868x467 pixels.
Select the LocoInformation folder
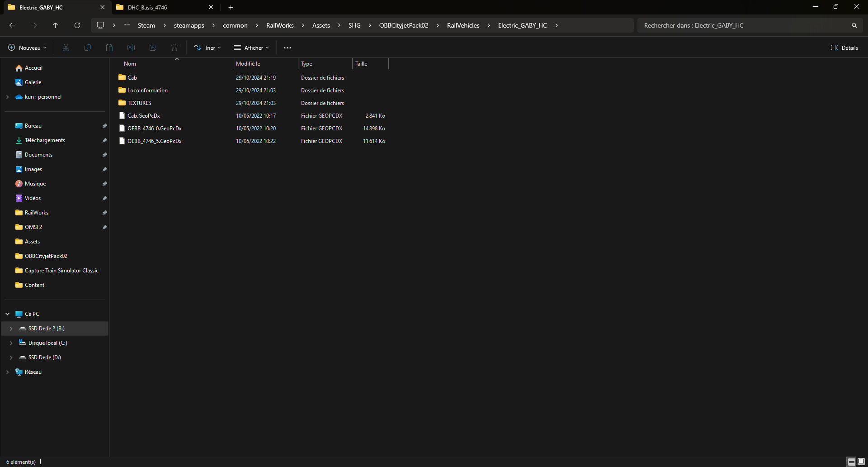147,91
